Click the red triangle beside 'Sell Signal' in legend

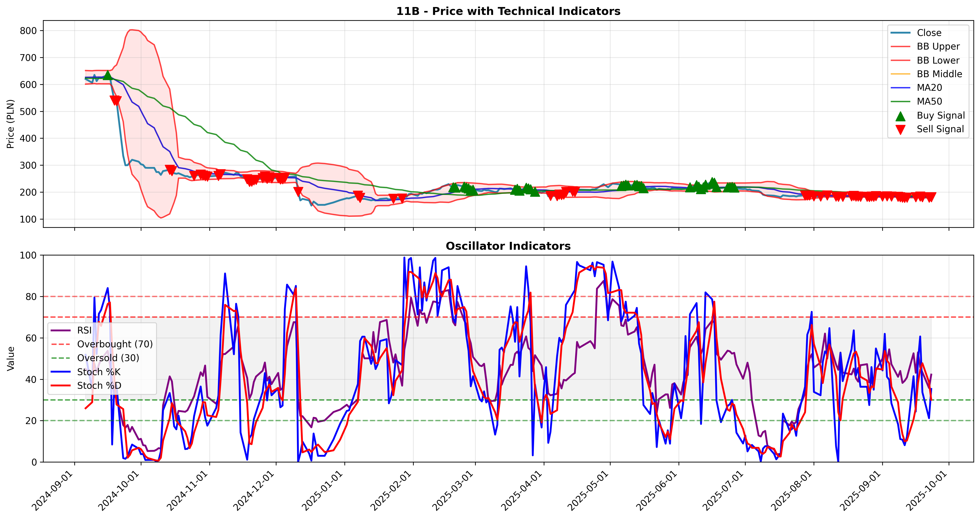point(900,130)
